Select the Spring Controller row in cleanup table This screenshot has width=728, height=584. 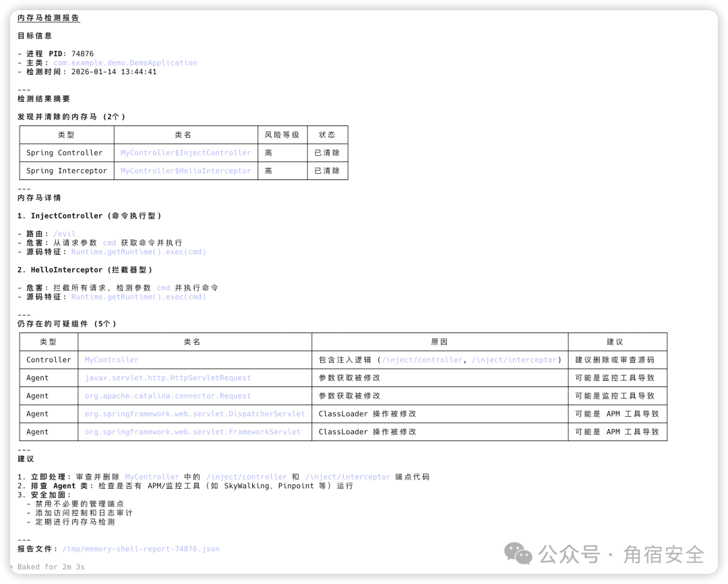pos(66,152)
